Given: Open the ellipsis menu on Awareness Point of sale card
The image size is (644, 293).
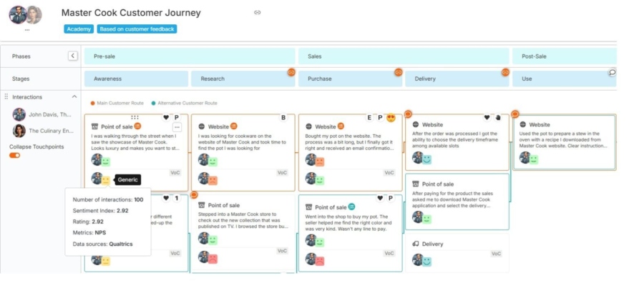Looking at the screenshot, I should pos(177,127).
